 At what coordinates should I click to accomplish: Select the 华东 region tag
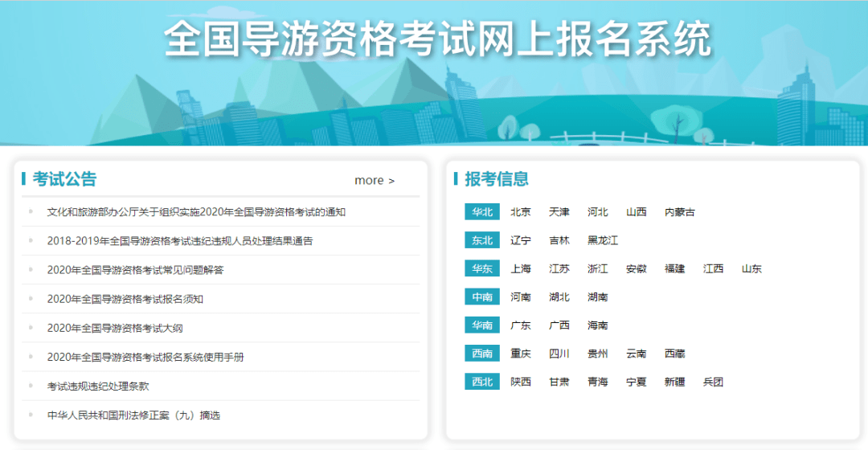coord(482,268)
